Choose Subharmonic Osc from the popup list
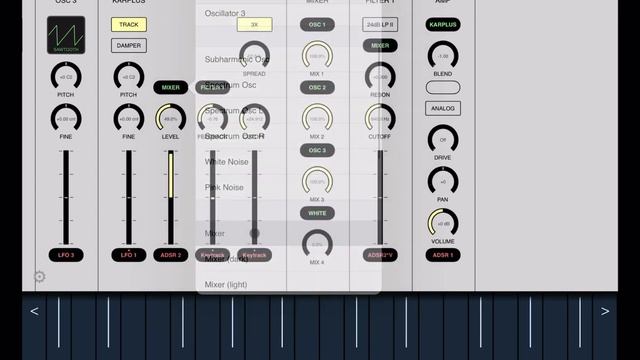This screenshot has width=640, height=360. (x=288, y=59)
